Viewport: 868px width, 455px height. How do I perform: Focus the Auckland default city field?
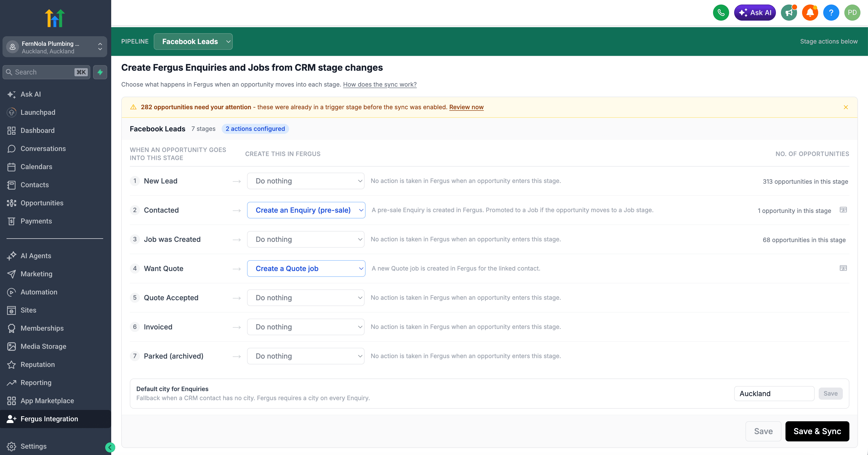click(774, 394)
